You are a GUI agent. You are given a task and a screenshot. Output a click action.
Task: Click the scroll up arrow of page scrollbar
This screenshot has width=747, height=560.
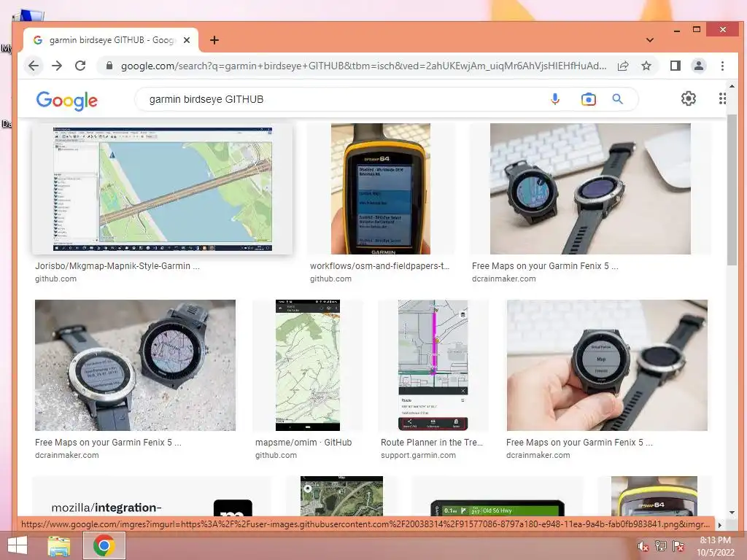732,86
